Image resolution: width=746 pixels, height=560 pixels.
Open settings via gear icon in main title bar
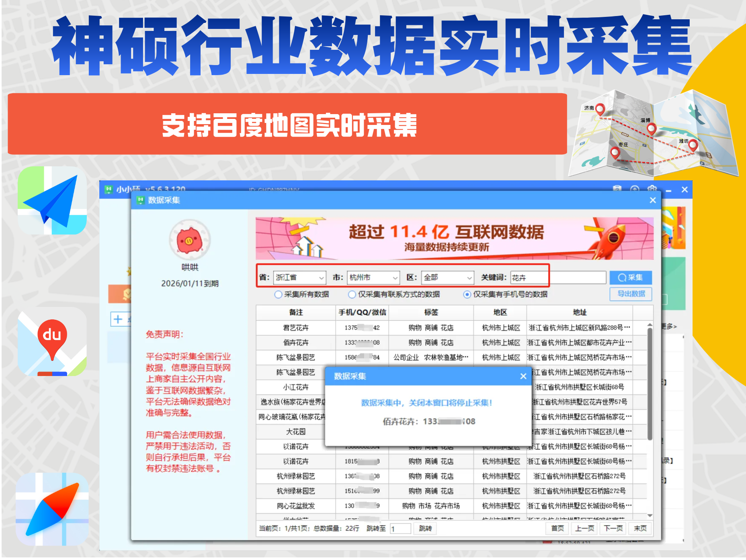coord(652,189)
